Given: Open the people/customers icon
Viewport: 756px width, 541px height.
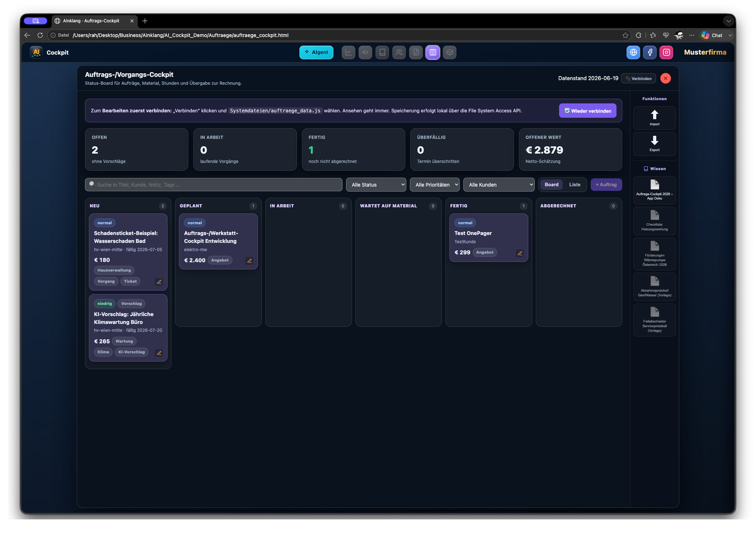Looking at the screenshot, I should [x=399, y=52].
